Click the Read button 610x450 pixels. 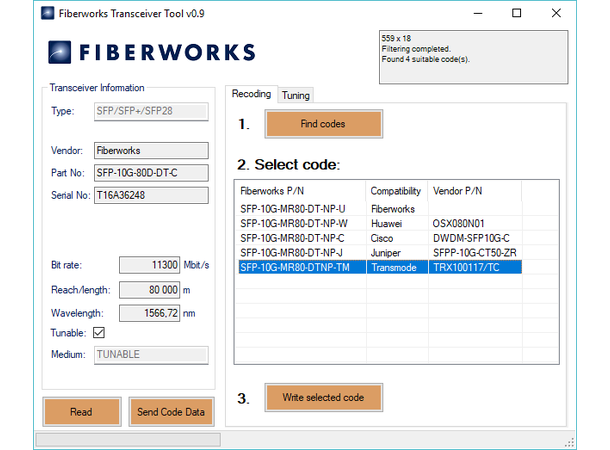point(82,412)
